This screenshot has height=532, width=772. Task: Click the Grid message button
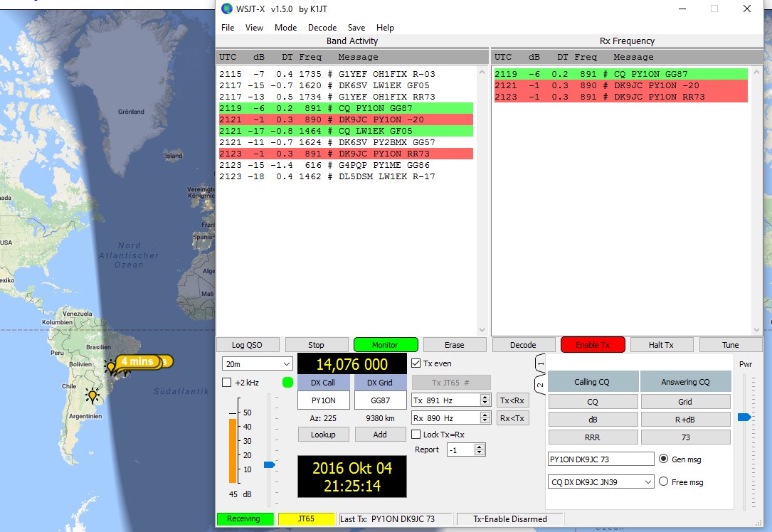[685, 402]
